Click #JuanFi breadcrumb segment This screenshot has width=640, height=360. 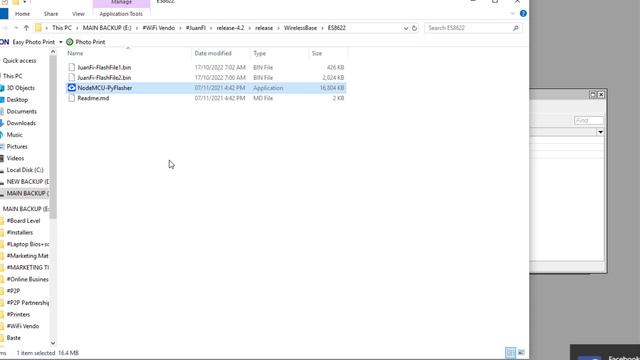coord(196,28)
